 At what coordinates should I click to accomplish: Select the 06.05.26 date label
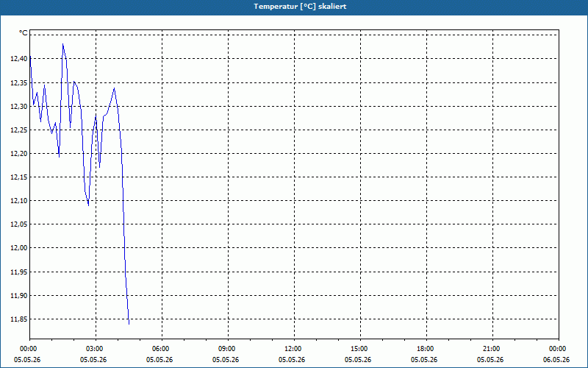(x=556, y=360)
